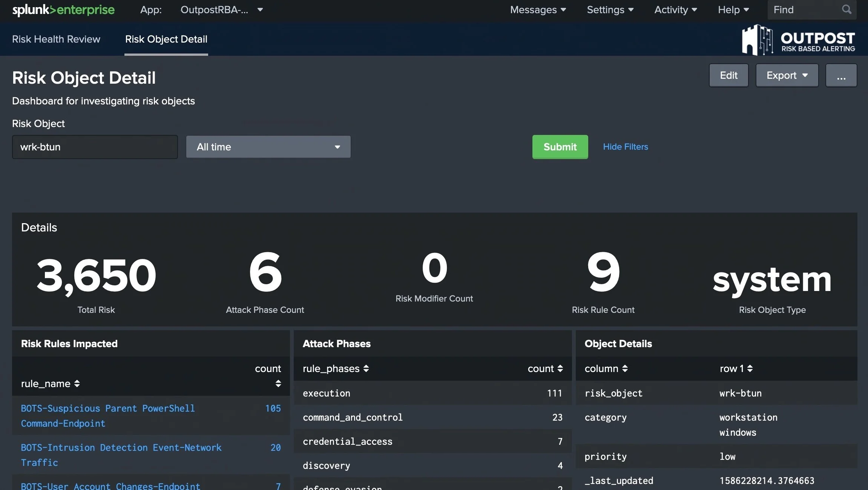Click the Splunk enterprise logo
This screenshot has height=490, width=868.
(x=63, y=10)
